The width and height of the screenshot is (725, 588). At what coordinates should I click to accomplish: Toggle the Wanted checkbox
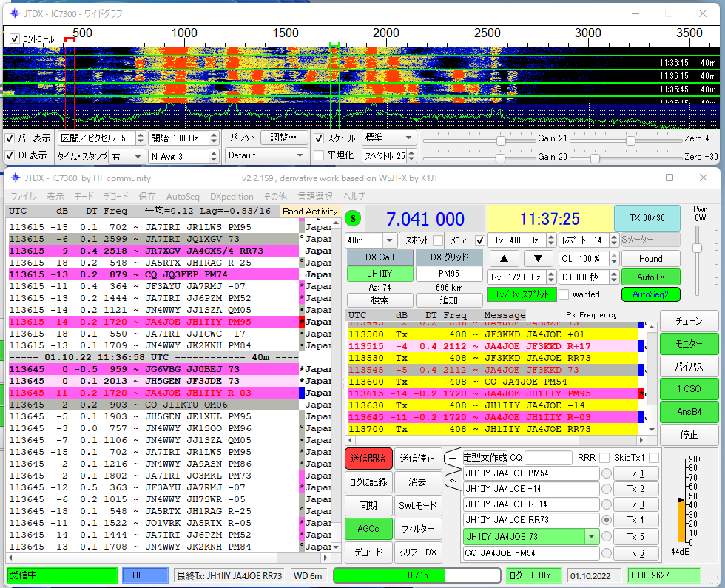coord(564,294)
